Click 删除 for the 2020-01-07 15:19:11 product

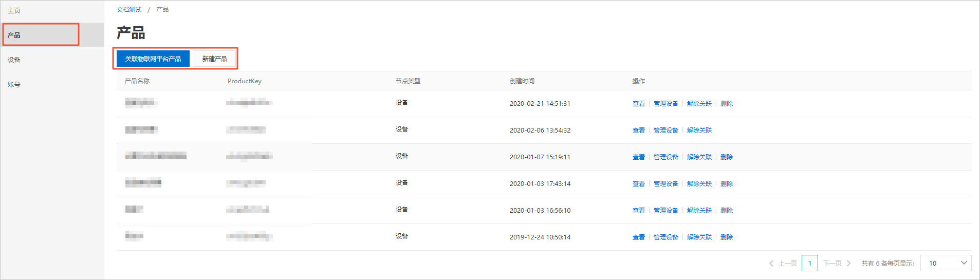click(x=727, y=157)
